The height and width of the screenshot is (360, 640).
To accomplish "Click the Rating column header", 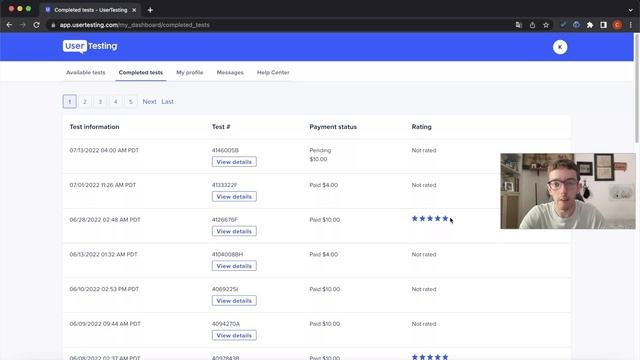I will (x=422, y=127).
